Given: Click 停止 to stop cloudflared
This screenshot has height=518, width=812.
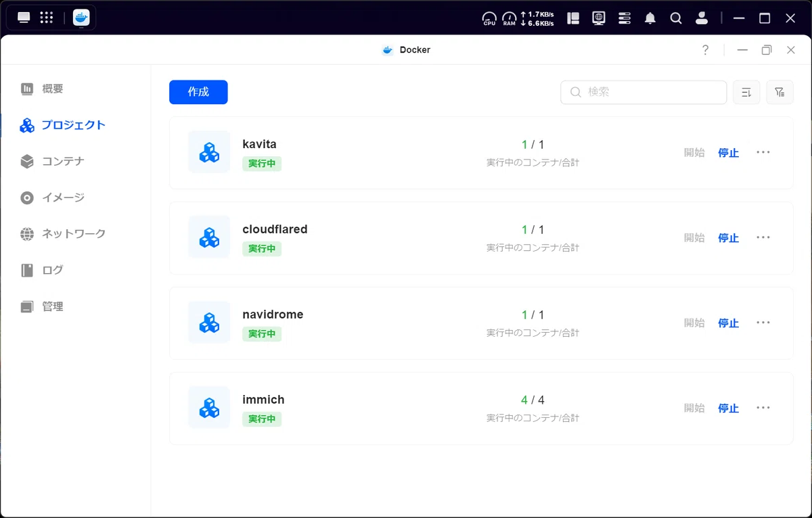Looking at the screenshot, I should [x=728, y=238].
